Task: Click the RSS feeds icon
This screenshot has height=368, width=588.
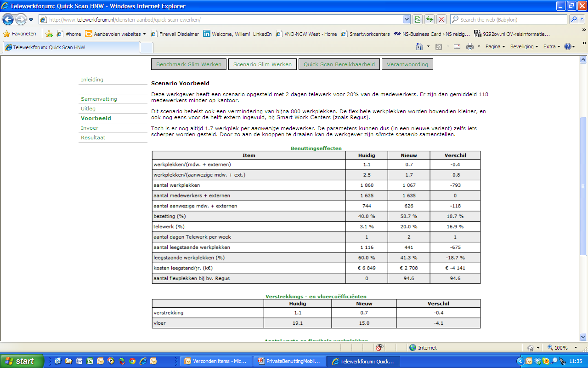Action: (x=439, y=46)
